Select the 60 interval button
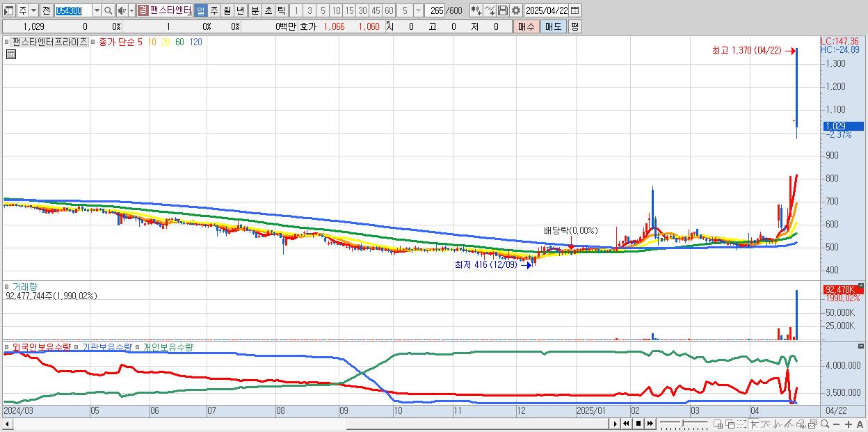 [x=389, y=10]
